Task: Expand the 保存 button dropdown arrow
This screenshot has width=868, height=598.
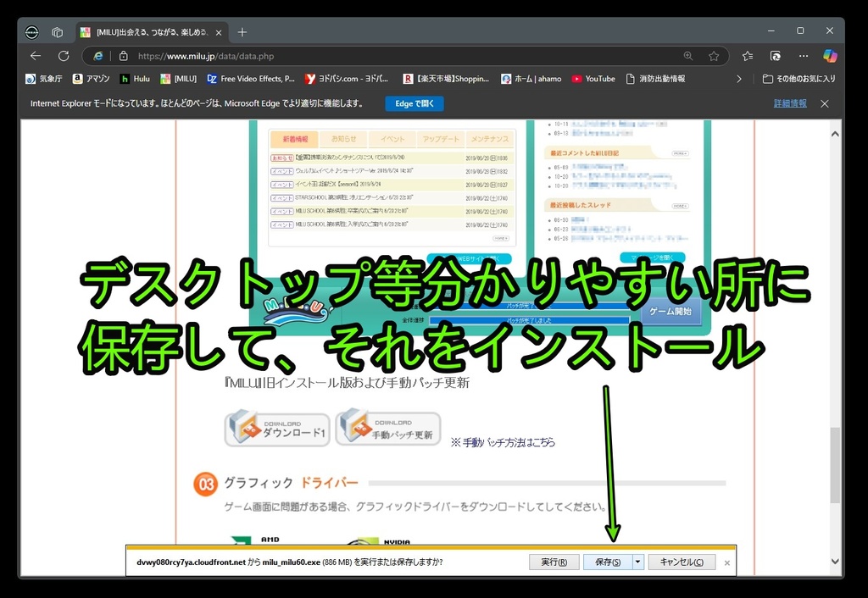Action: pyautogui.click(x=637, y=562)
